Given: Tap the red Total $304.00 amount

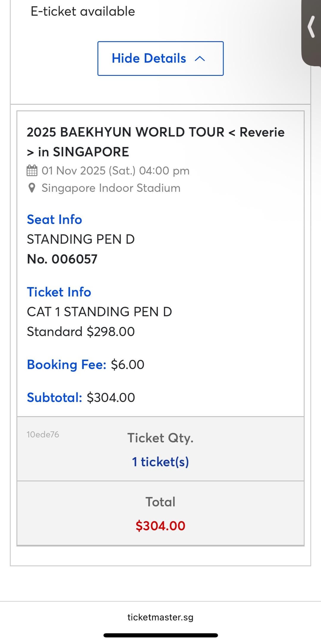Looking at the screenshot, I should pyautogui.click(x=160, y=526).
